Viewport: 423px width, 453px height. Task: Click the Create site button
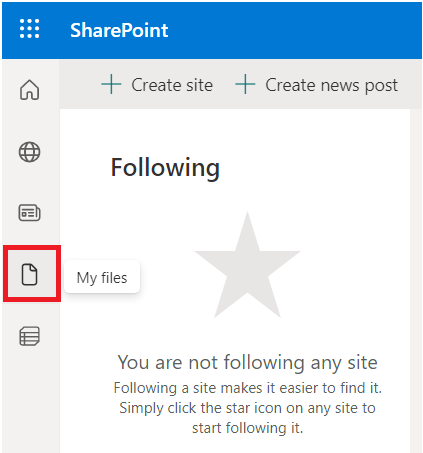point(157,85)
